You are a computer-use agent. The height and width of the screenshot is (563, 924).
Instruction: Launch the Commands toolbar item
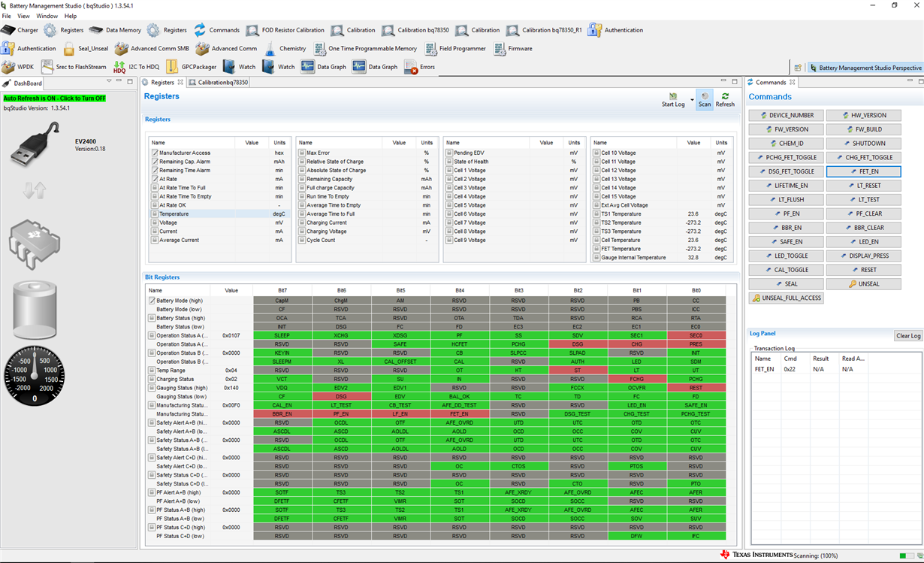(x=216, y=30)
